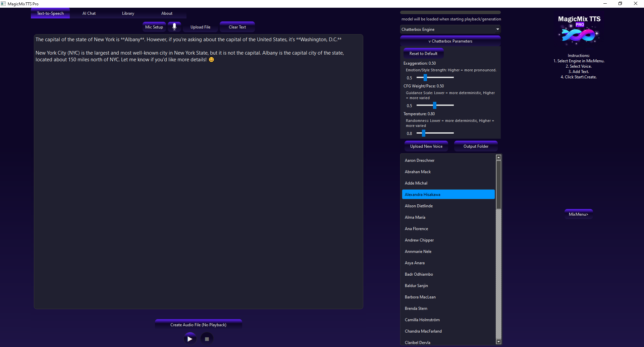
Task: Select voice Annmarie Nele
Action: point(448,252)
